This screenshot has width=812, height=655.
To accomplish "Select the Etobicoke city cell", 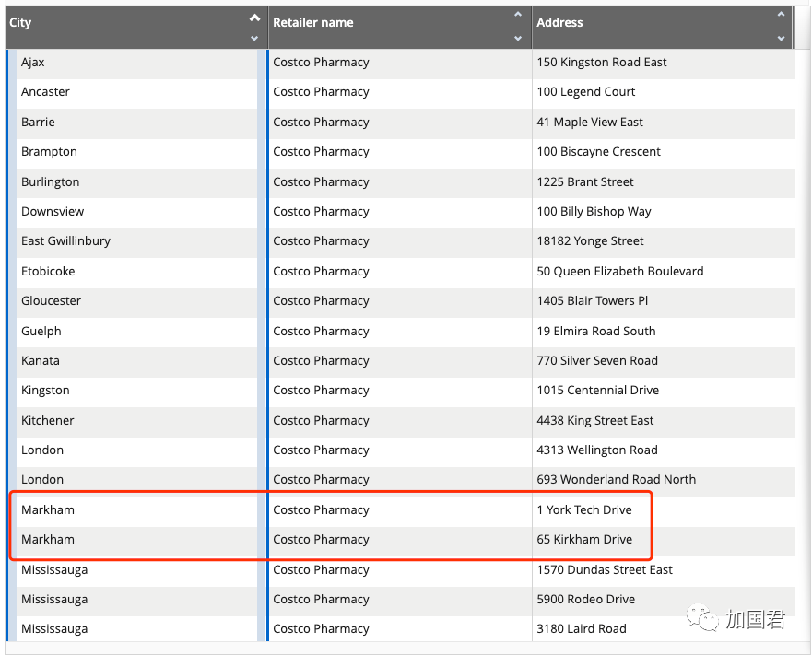I will (x=136, y=273).
